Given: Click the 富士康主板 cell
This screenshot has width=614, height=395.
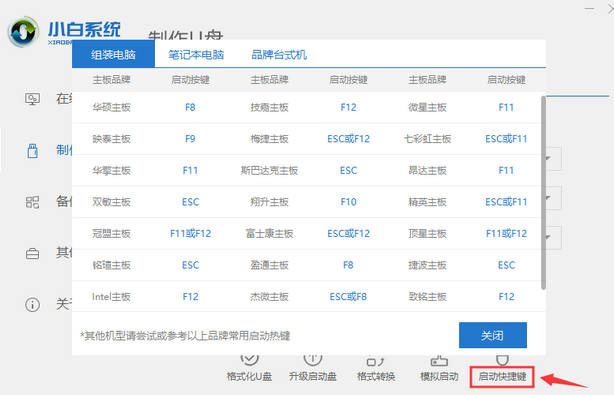Looking at the screenshot, I should click(x=269, y=234).
